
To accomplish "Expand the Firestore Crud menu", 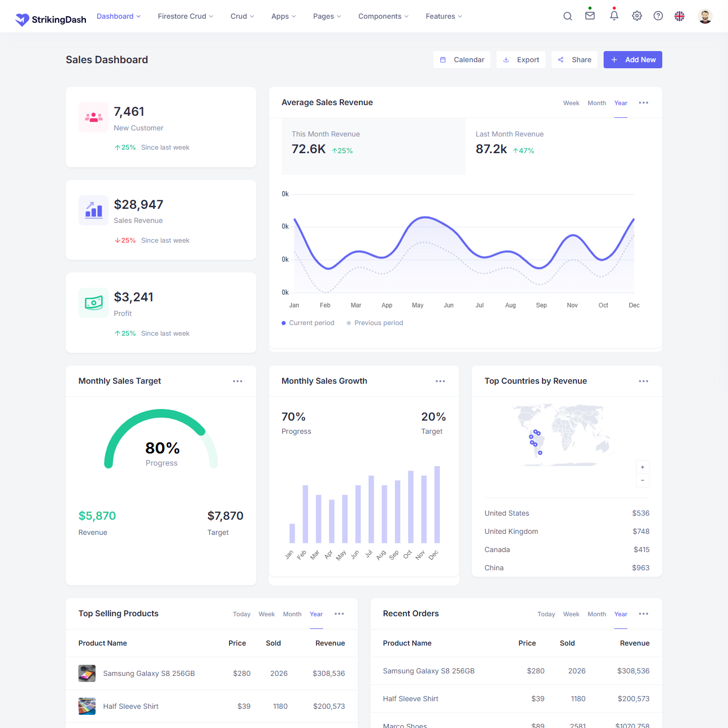I will (x=185, y=16).
